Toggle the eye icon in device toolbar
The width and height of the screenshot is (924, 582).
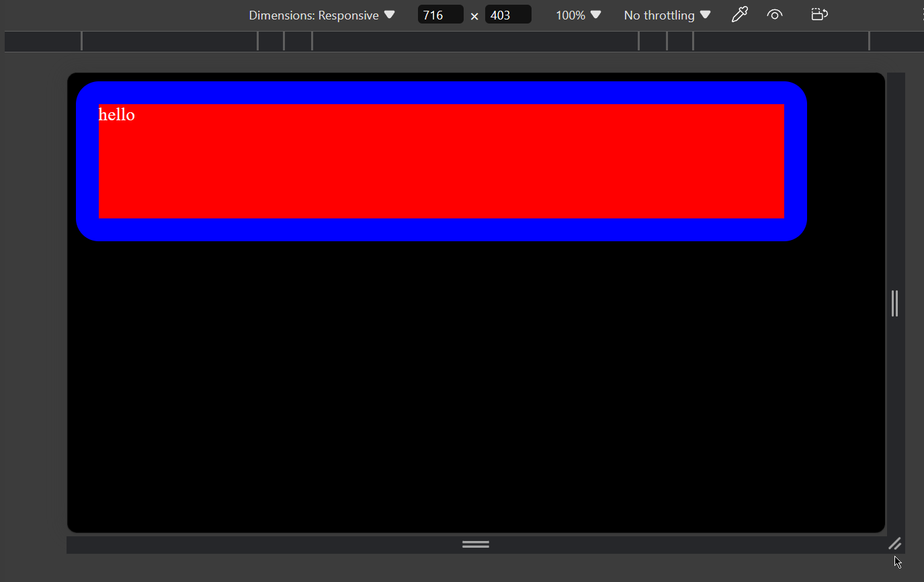point(775,14)
